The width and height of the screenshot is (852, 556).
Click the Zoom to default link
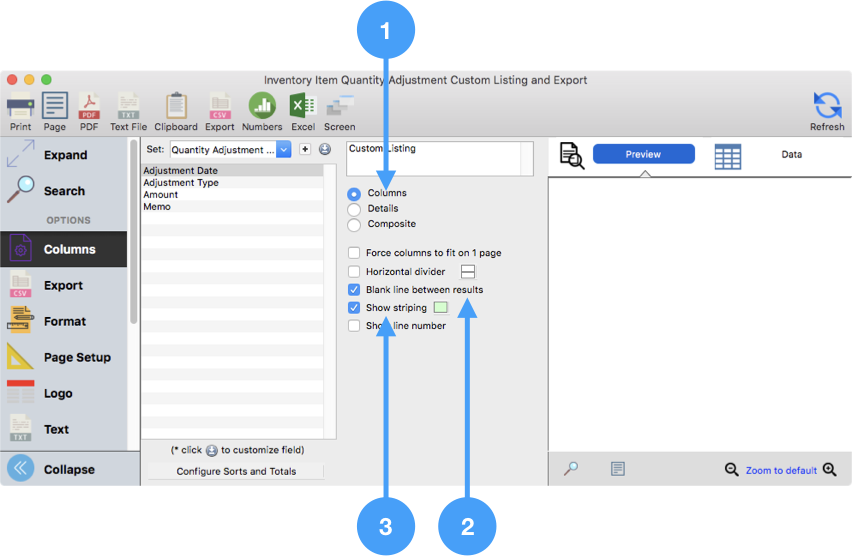tap(780, 471)
